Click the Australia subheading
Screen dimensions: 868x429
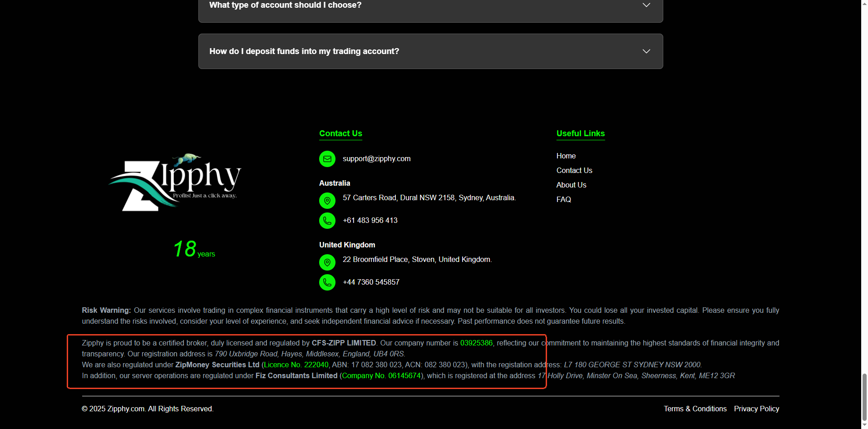point(335,183)
